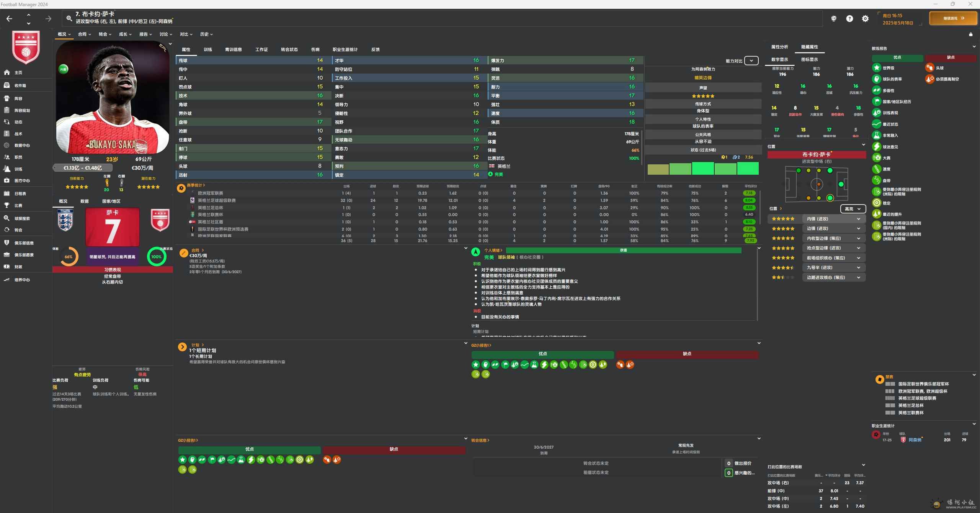Collapse the 教练报告 panel chevron
This screenshot has width=980, height=513.
[x=974, y=47]
